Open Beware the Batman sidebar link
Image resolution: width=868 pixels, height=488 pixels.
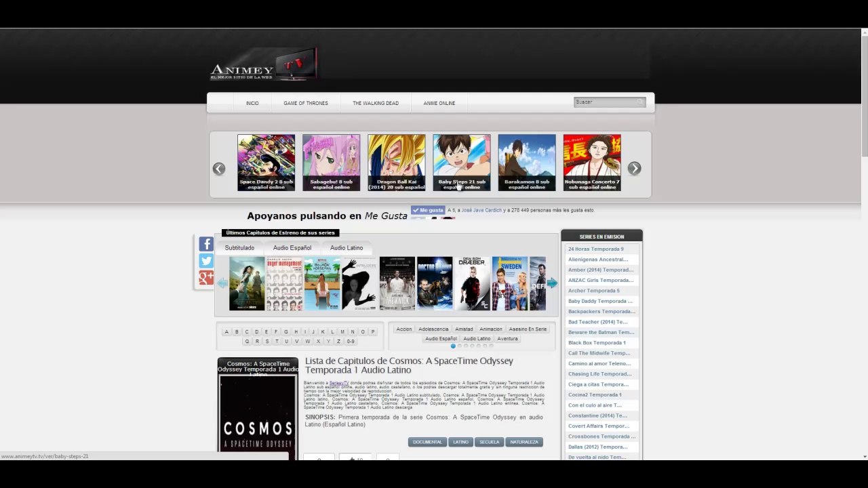(x=601, y=333)
